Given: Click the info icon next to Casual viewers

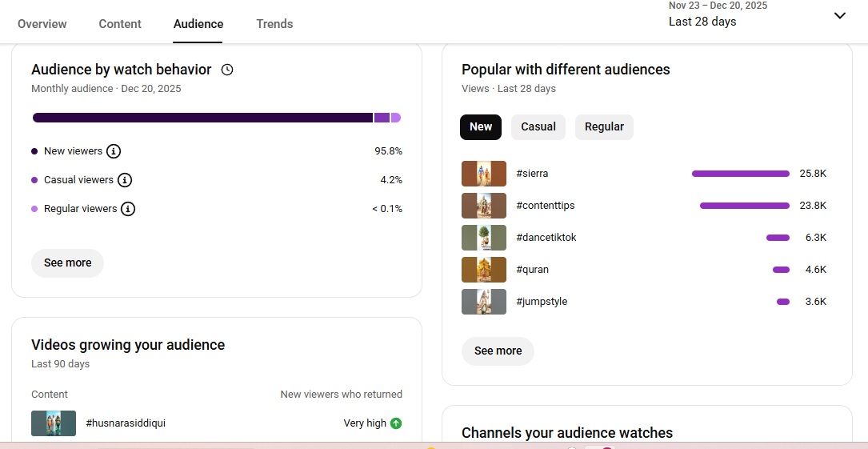Looking at the screenshot, I should click(125, 180).
